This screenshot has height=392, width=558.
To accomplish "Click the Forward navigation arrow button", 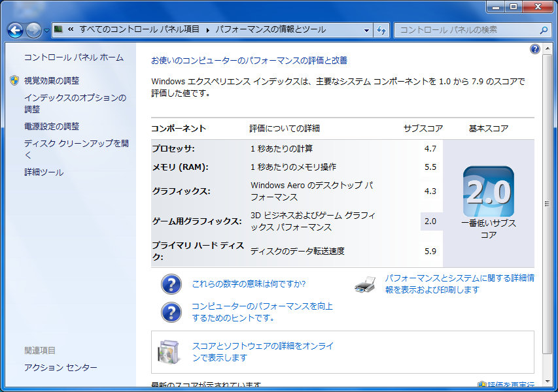I will coord(34,31).
